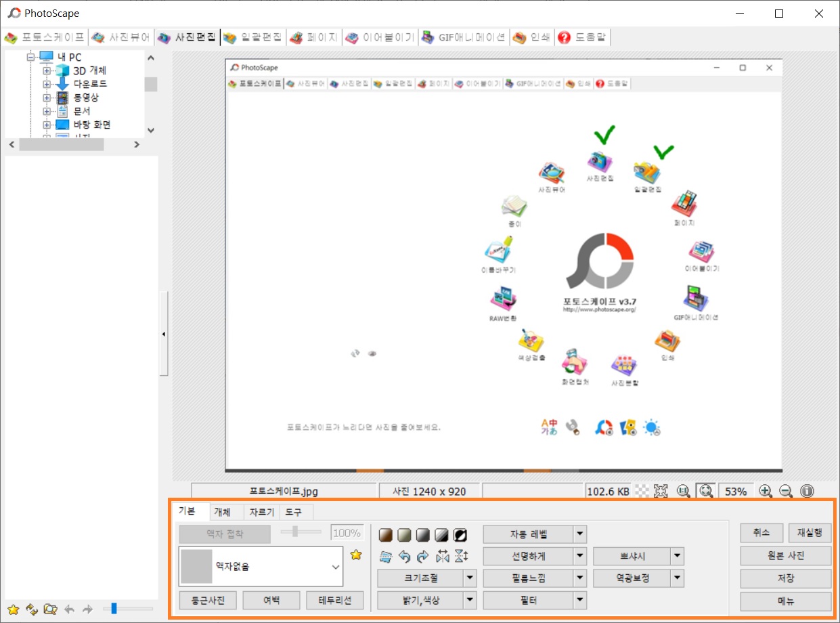Rotate the photo right 90 degrees

[423, 557]
